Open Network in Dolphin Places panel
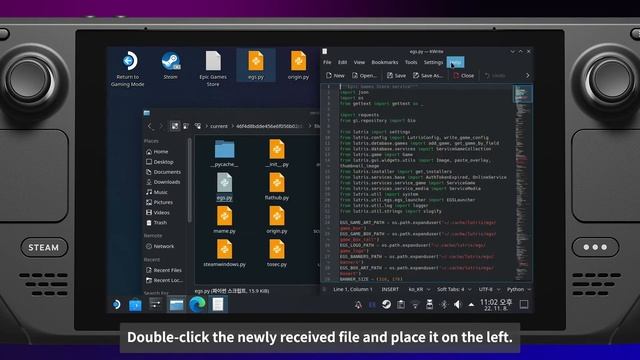This screenshot has height=360, width=640. (x=160, y=246)
